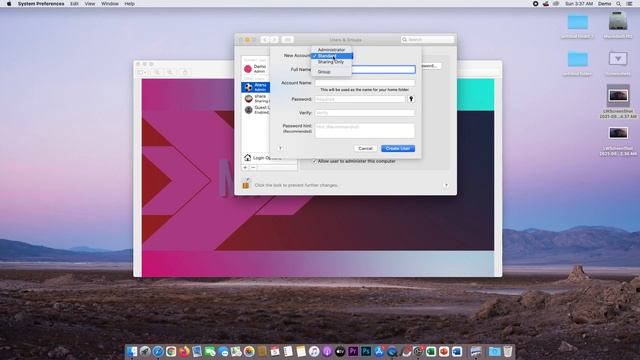This screenshot has height=360, width=640.
Task: Select the 'share' Sharing Only user
Action: (256, 98)
